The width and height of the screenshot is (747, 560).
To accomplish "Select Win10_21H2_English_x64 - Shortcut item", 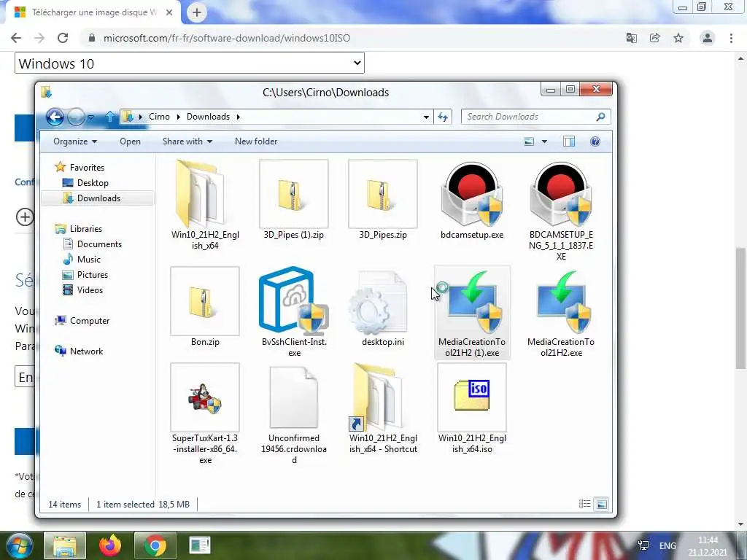I will click(383, 408).
